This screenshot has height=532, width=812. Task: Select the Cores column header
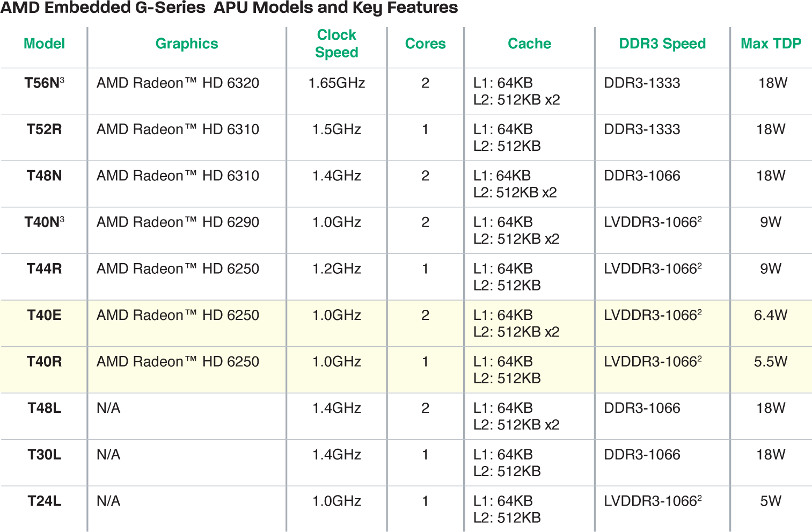point(425,43)
